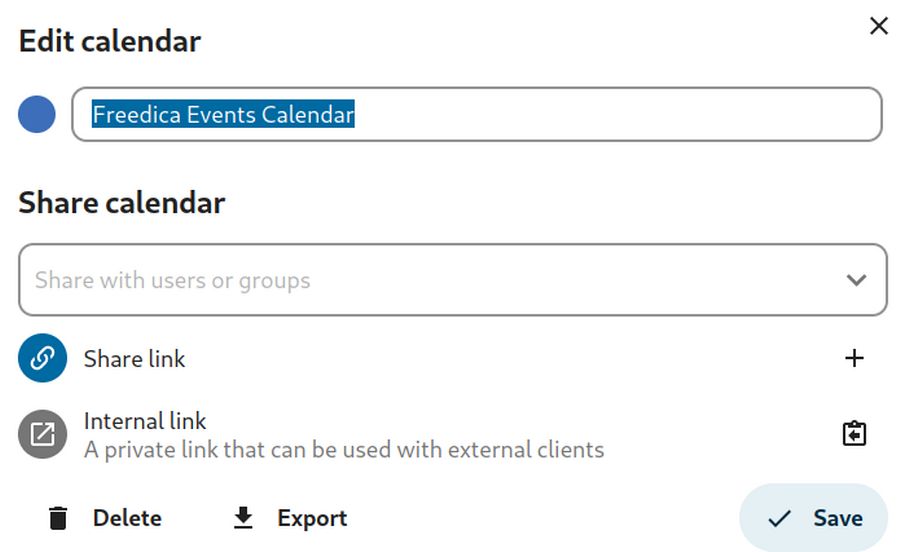The height and width of the screenshot is (552, 900).
Task: Click the Share calendar heading
Action: click(x=122, y=203)
